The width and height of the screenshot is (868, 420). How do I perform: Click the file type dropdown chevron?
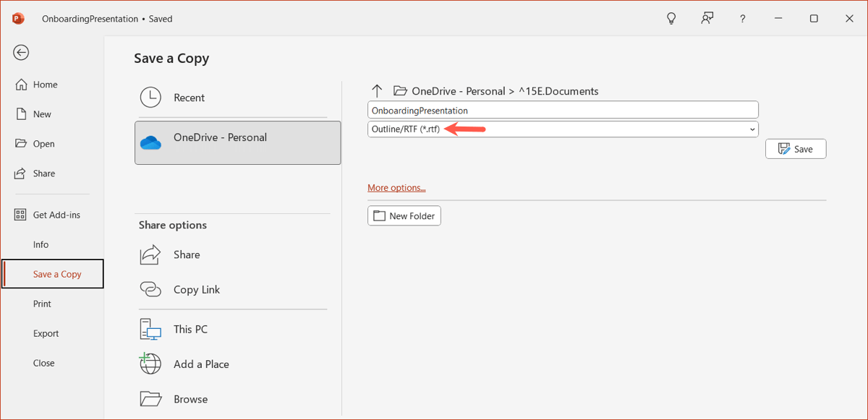tap(752, 129)
